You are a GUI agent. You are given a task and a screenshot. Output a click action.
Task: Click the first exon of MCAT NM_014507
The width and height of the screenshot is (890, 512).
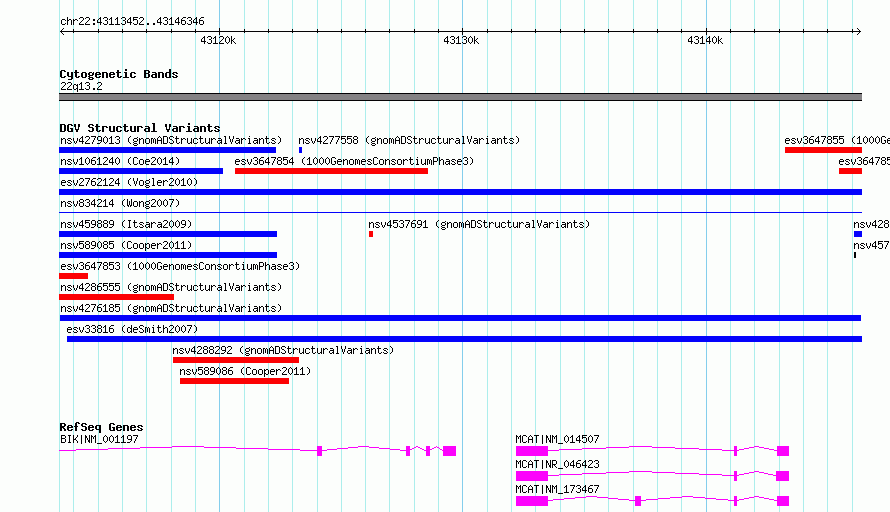point(532,451)
